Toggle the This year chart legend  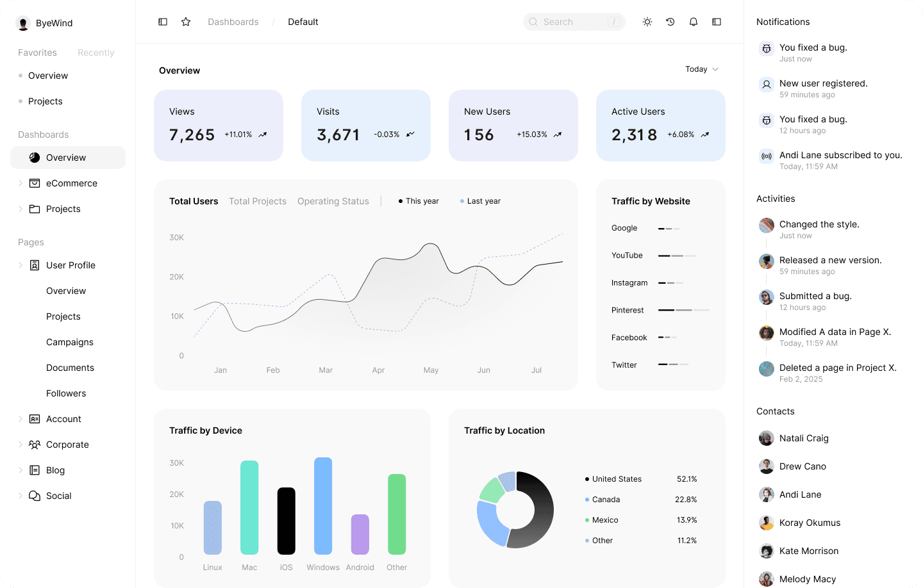pyautogui.click(x=418, y=200)
